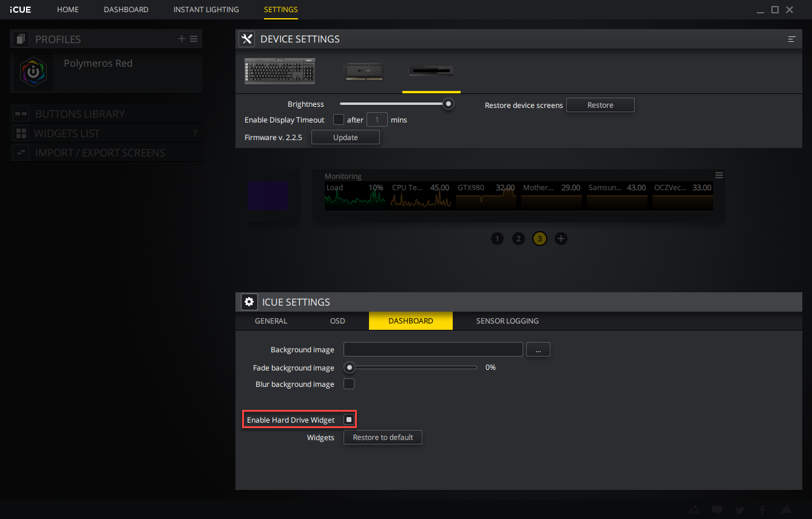
Task: Add a new screen page with plus
Action: click(561, 239)
